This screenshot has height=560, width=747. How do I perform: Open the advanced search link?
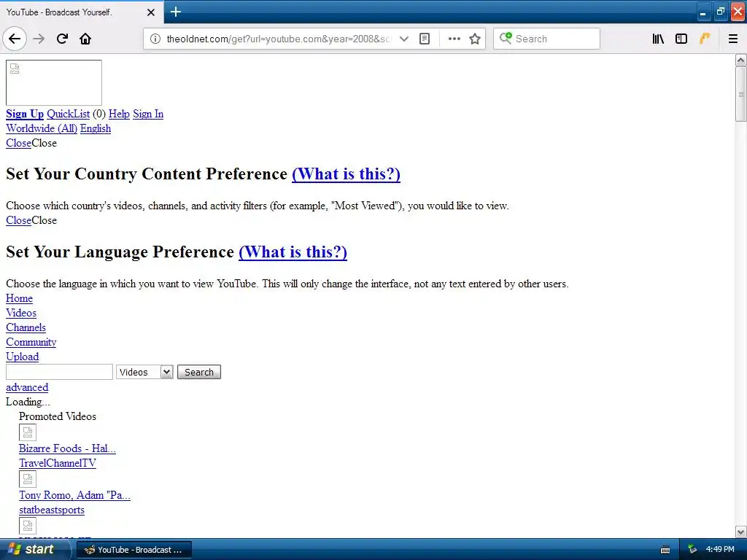coord(27,387)
